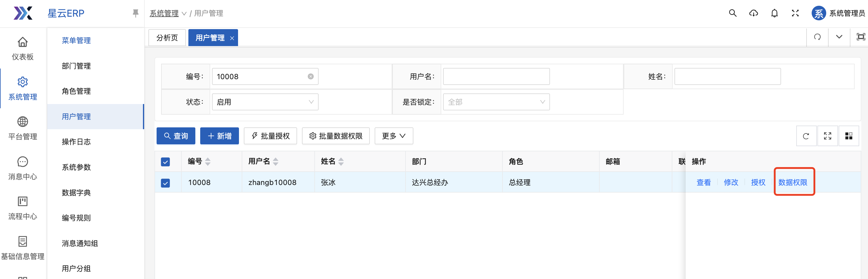Sort the table by 编号 column
Image resolution: width=868 pixels, height=279 pixels.
(207, 162)
